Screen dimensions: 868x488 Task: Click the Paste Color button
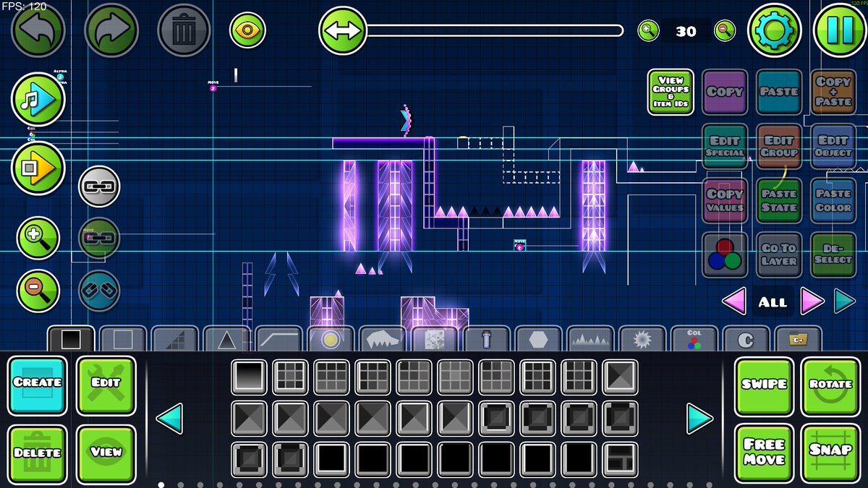coord(833,200)
